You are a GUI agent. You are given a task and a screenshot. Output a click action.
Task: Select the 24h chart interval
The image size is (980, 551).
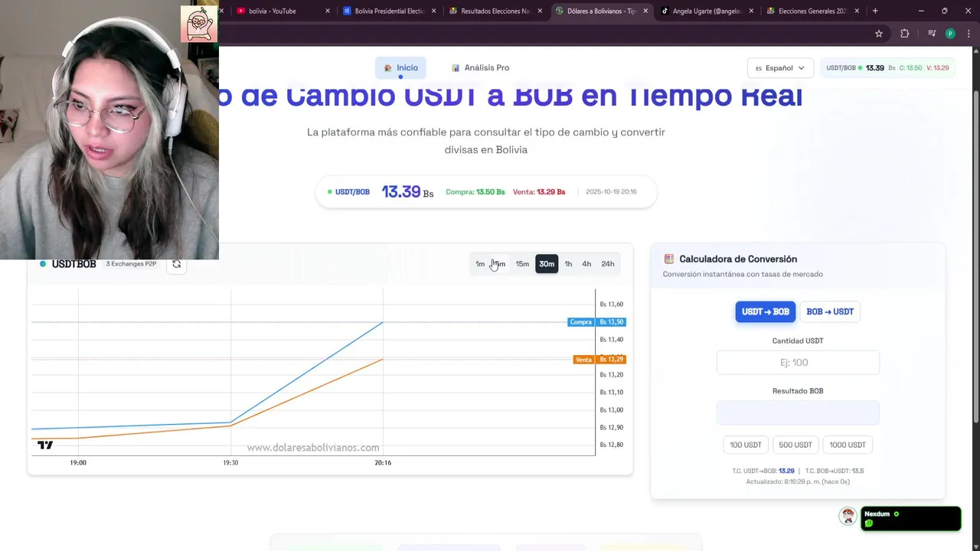tap(608, 264)
